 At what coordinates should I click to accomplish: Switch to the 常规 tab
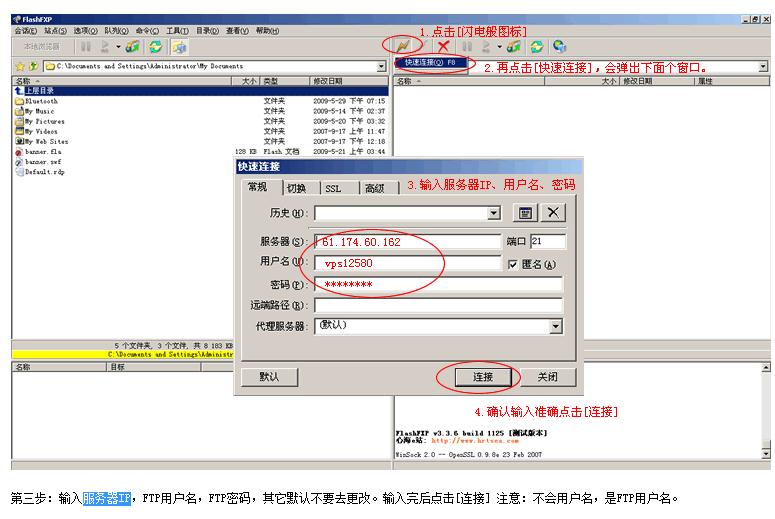[x=257, y=187]
